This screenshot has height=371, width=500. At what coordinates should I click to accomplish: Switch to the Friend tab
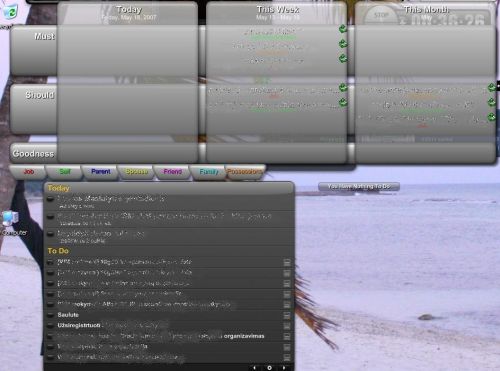pos(173,172)
